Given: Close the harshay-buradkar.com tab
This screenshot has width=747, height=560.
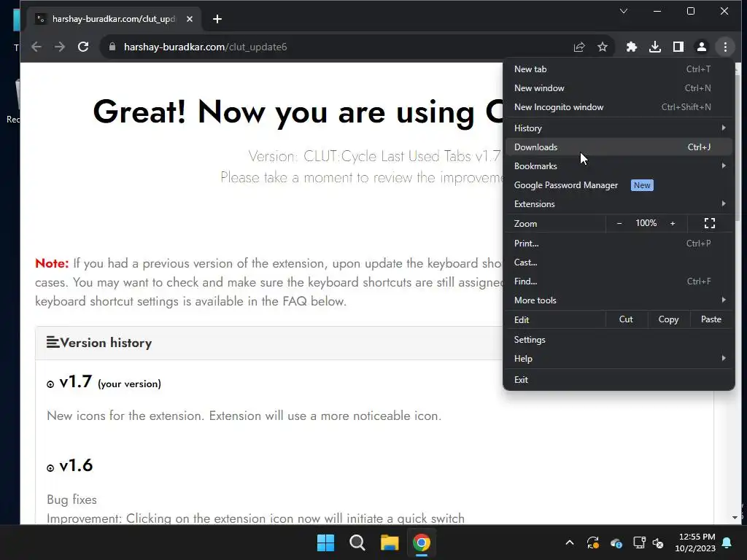Looking at the screenshot, I should pos(190,19).
